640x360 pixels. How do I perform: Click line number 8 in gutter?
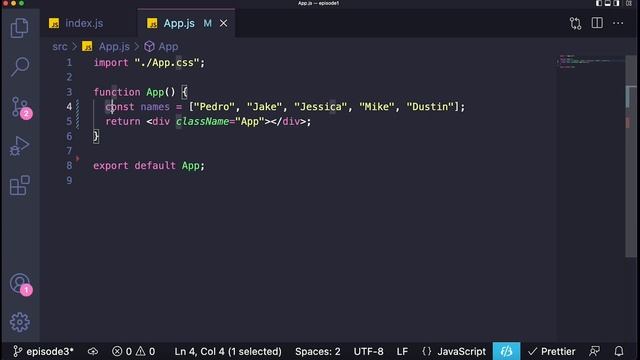point(69,166)
